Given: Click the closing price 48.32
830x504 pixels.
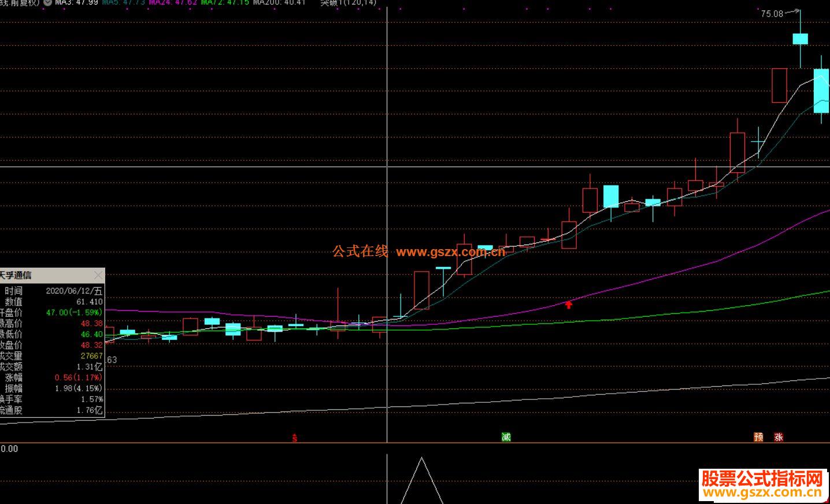Looking at the screenshot, I should pos(91,345).
